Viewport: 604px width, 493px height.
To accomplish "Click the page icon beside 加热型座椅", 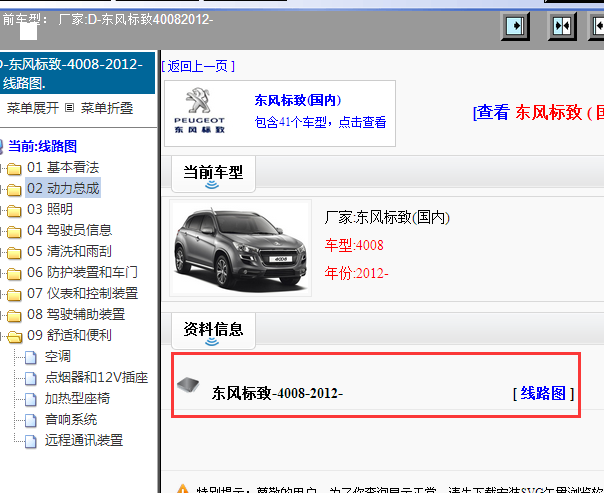I will (31, 400).
